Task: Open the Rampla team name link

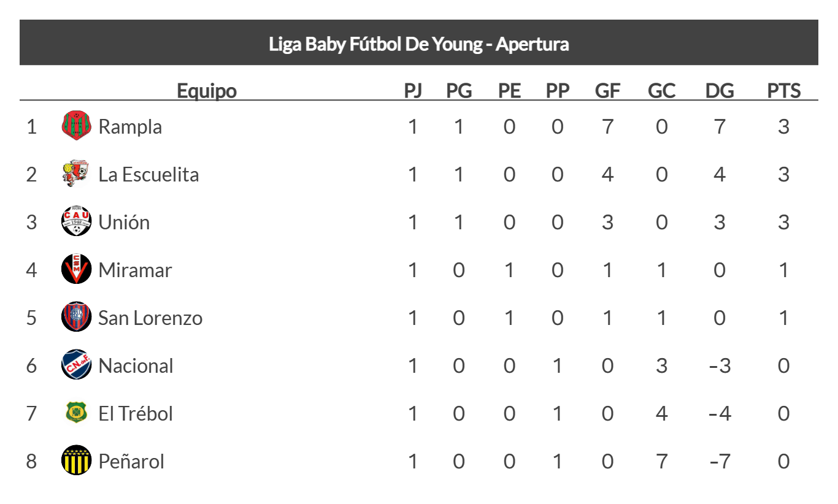Action: click(130, 127)
